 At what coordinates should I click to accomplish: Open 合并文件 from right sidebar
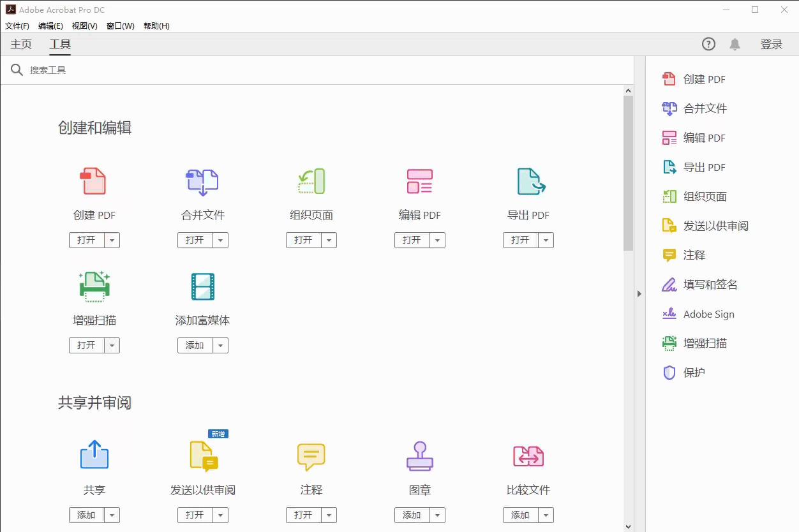point(694,108)
